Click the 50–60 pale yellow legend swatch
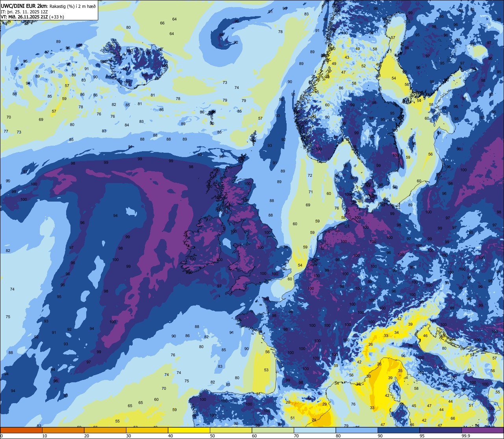Screen dimensions: 504x439 [x=231, y=430]
